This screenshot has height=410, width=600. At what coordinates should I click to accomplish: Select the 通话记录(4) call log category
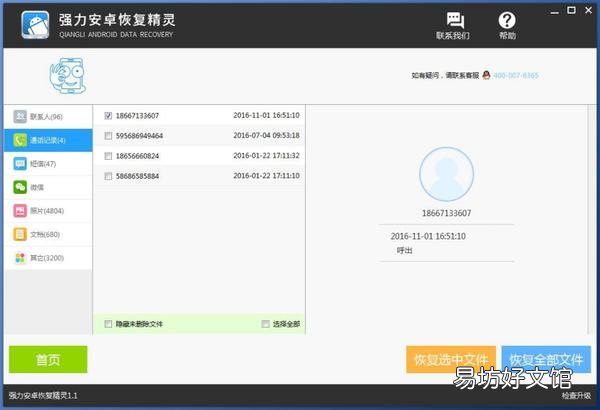(x=48, y=140)
